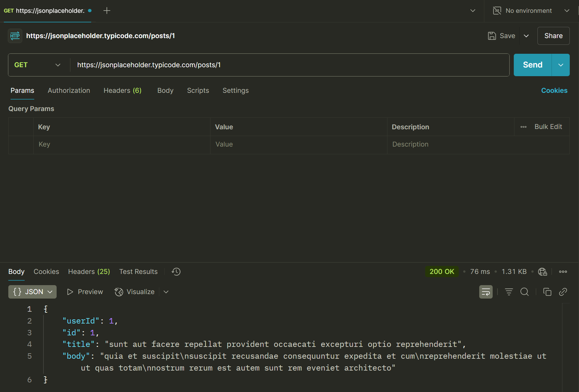Image resolution: width=579 pixels, height=392 pixels.
Task: Open response history clock icon
Action: [176, 272]
